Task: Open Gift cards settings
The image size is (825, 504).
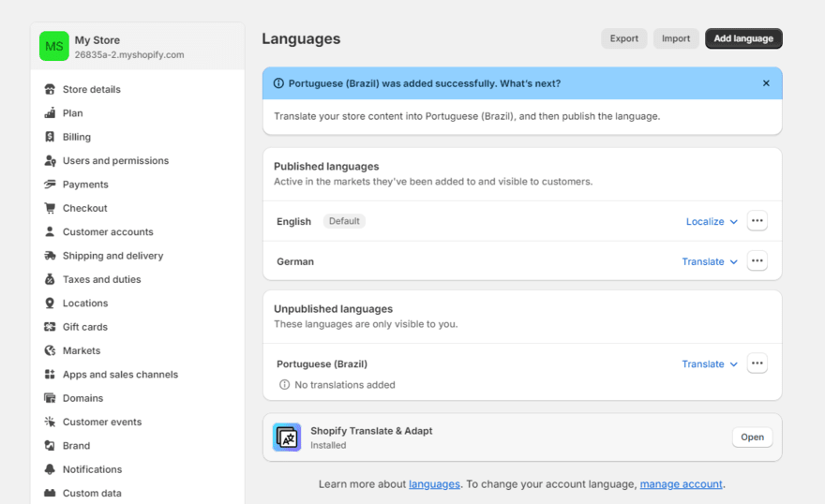Action: tap(85, 327)
